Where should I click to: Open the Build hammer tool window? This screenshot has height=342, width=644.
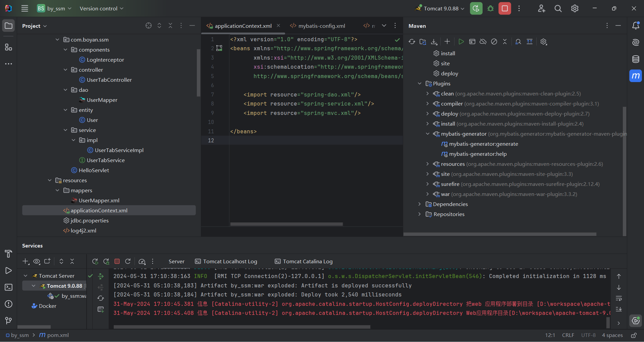point(8,254)
